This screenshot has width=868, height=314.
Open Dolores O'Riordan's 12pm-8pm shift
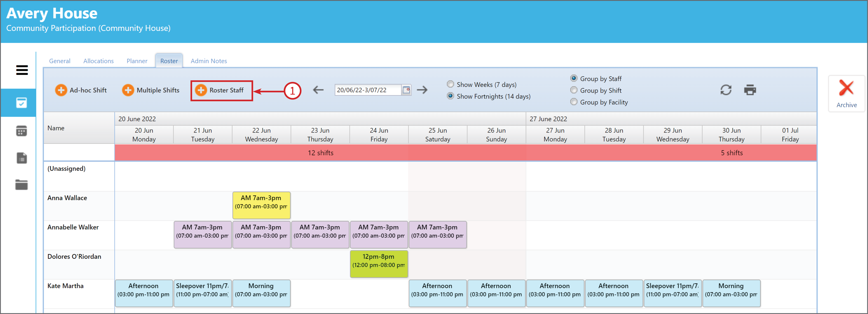pos(379,264)
